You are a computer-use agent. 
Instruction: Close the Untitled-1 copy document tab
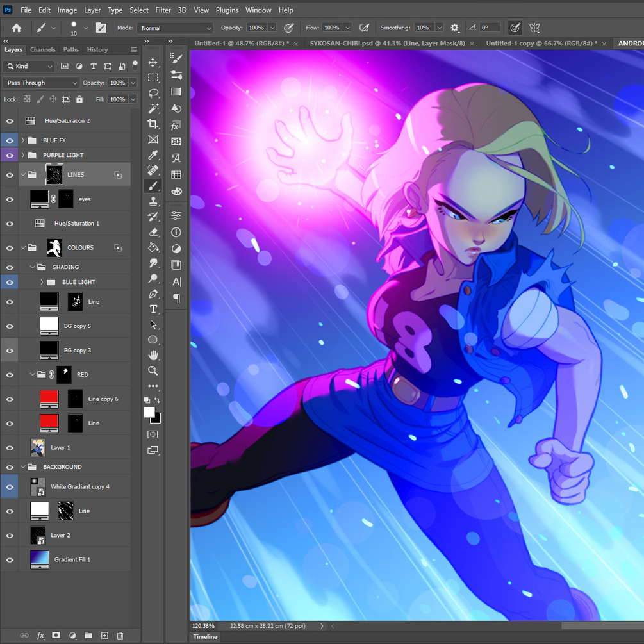coord(604,44)
